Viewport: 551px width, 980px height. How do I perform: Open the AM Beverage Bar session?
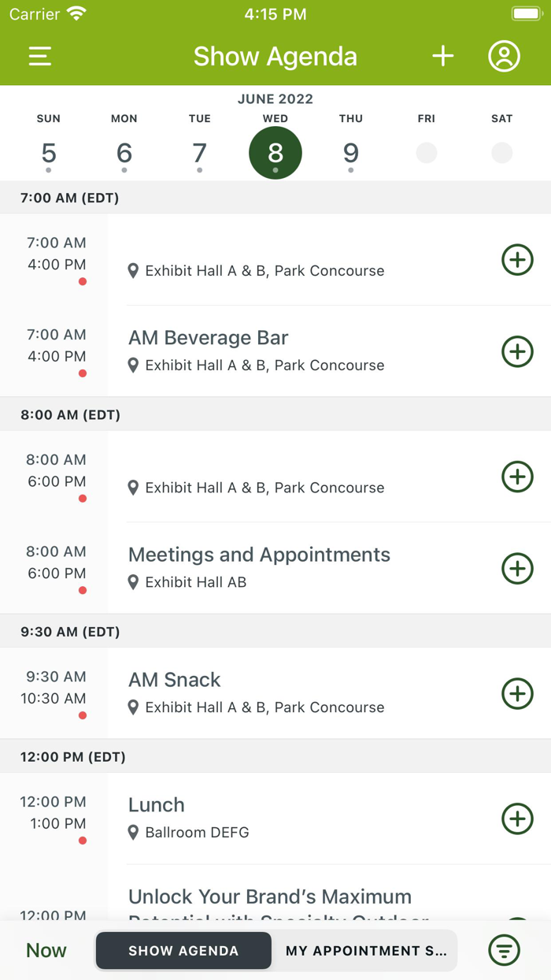click(x=209, y=338)
